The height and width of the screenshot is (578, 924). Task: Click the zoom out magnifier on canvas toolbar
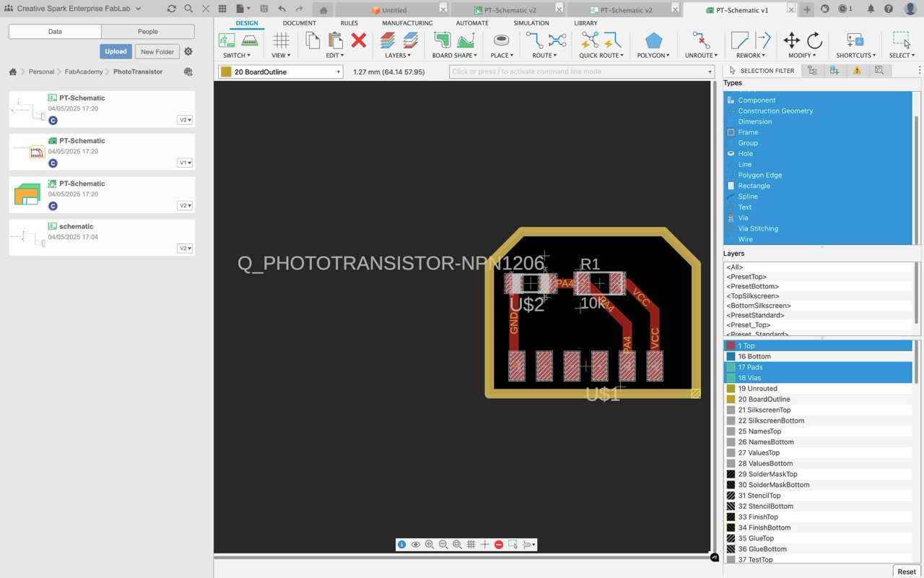click(x=443, y=545)
